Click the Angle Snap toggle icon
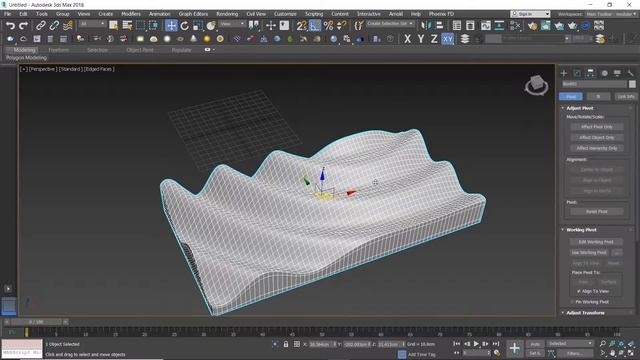 [x=315, y=26]
